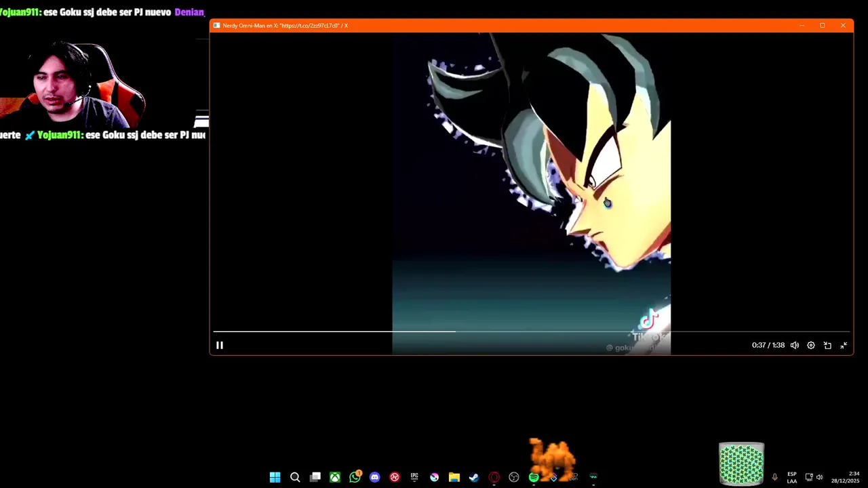Click the Nerdy Omni-Man window title text
Image resolution: width=868 pixels, height=488 pixels.
click(x=285, y=26)
